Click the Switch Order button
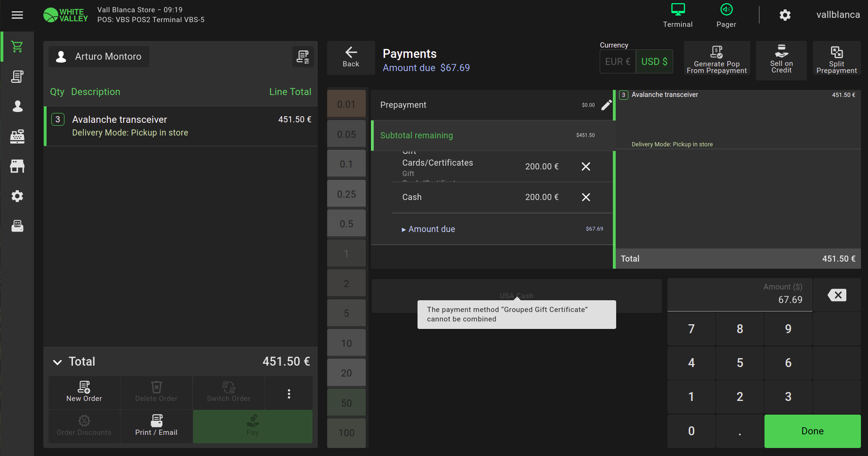 (228, 392)
